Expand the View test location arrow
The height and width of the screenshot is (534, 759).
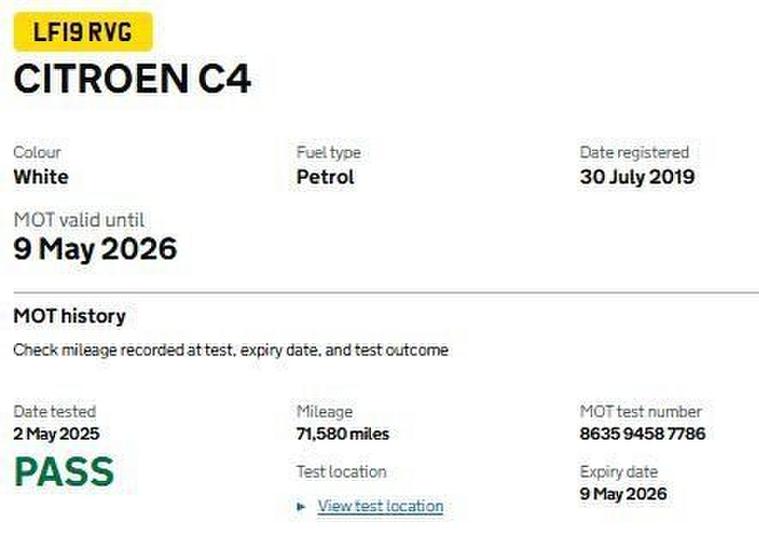[302, 507]
